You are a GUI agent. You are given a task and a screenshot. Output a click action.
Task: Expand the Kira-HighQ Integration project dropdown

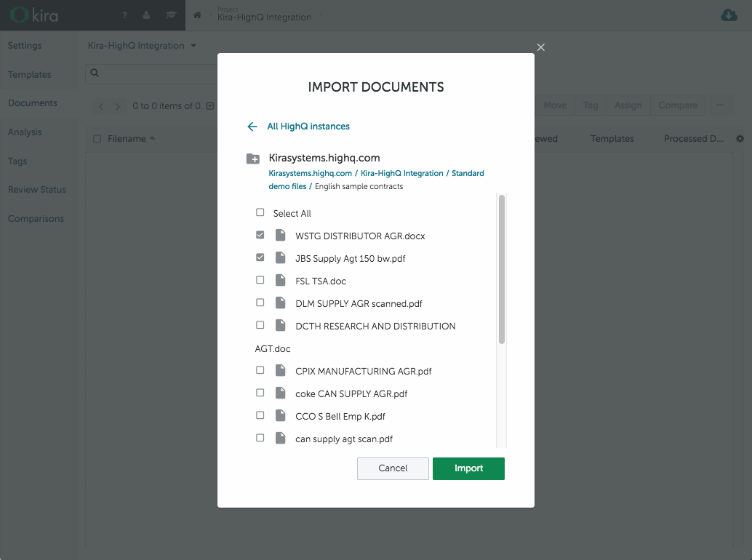tap(193, 46)
